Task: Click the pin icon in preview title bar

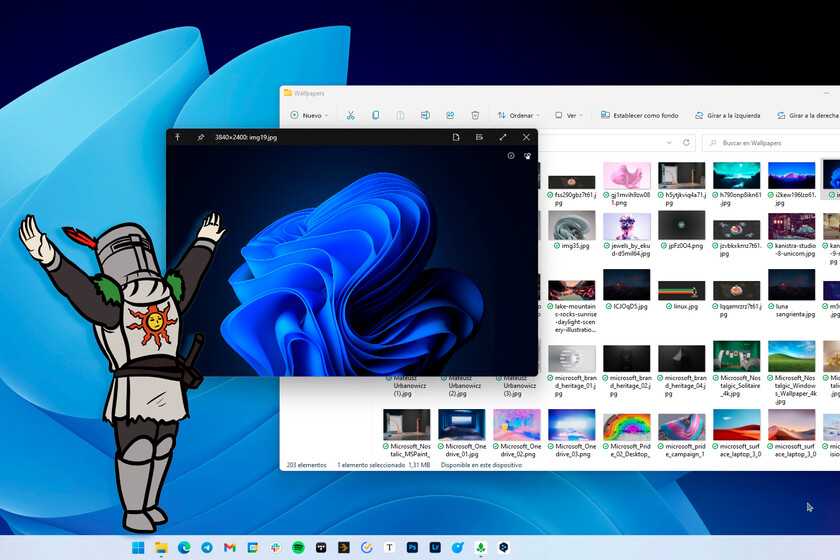Action: click(200, 137)
